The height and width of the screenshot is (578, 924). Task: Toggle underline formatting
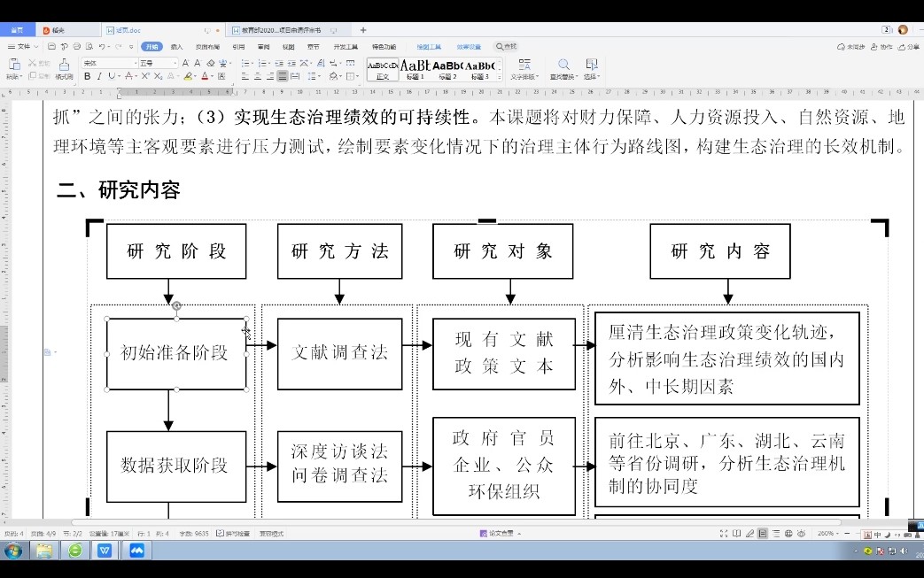point(111,77)
